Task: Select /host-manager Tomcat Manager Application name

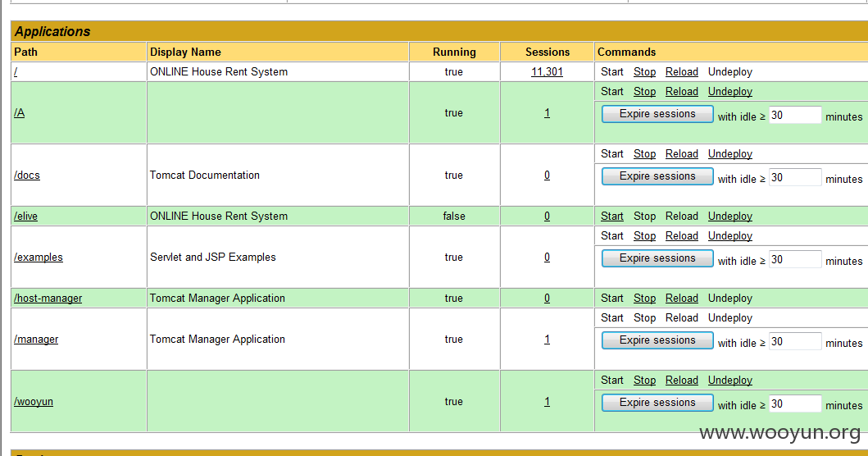Action: pos(217,298)
